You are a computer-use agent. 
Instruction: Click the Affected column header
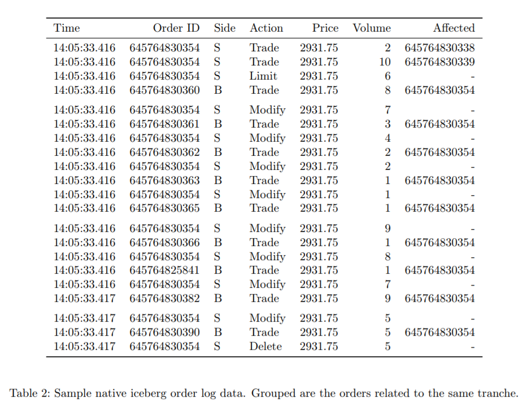coord(453,28)
